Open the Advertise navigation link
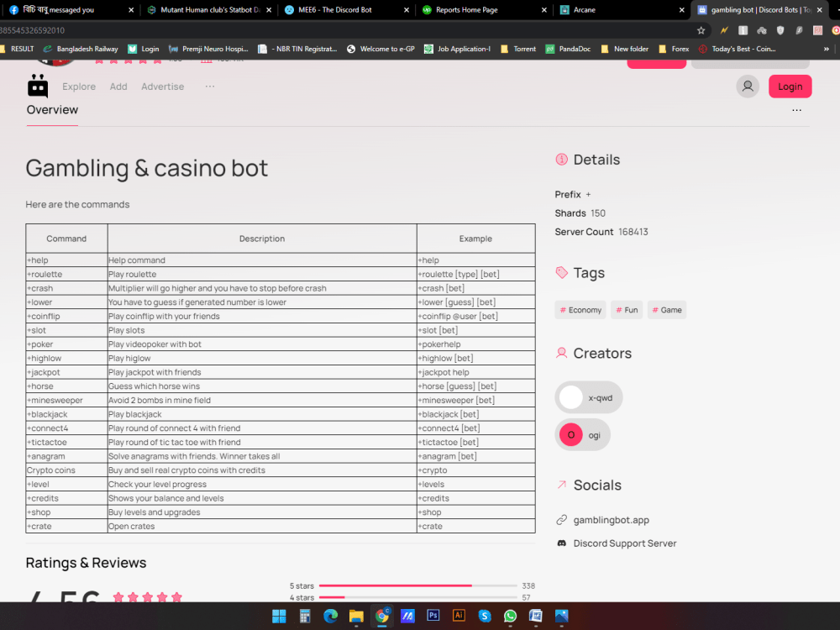Screen dimensions: 840x630 pyautogui.click(x=162, y=87)
